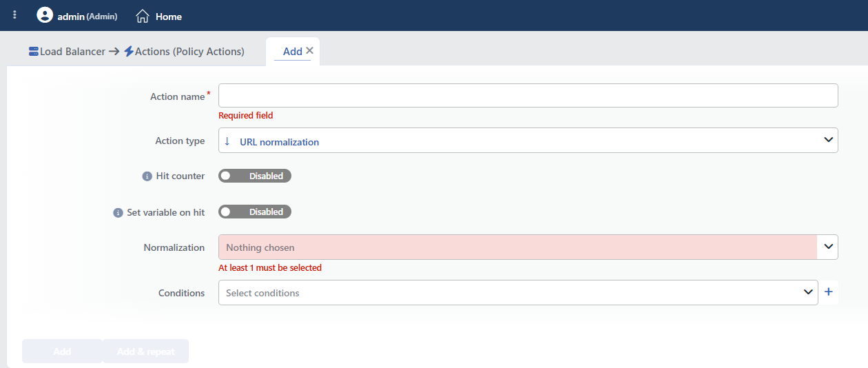
Task: Click the Action name label
Action: (x=178, y=96)
